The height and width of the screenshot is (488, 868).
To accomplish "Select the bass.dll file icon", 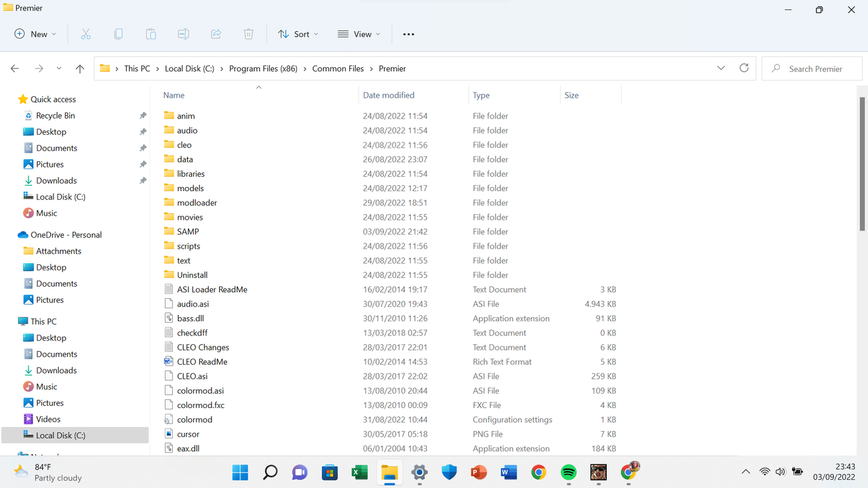I will [170, 319].
